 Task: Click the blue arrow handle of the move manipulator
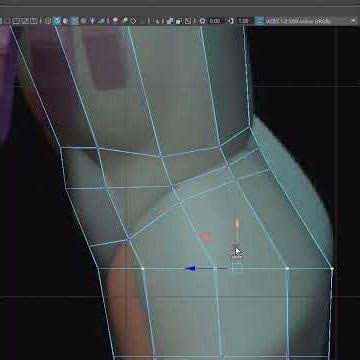pyautogui.click(x=191, y=268)
